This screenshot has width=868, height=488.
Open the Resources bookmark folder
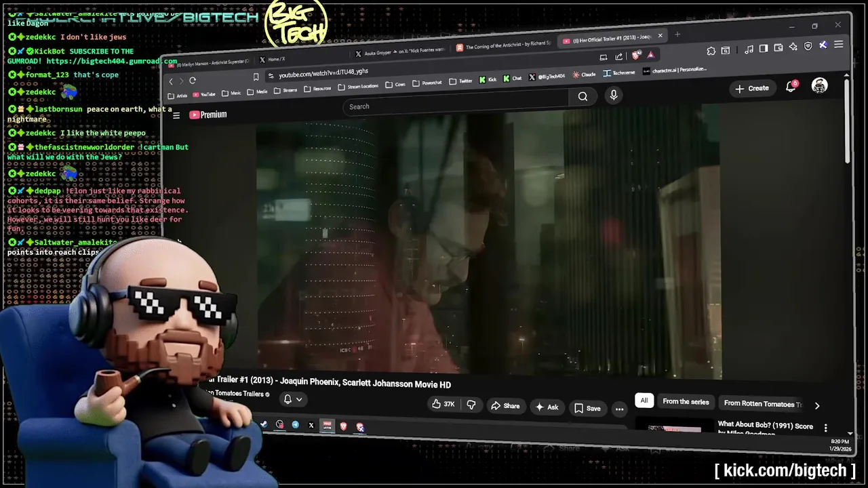tap(317, 89)
